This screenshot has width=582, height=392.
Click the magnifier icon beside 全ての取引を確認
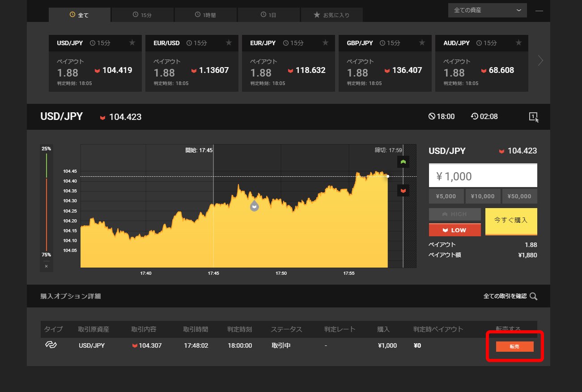click(533, 296)
